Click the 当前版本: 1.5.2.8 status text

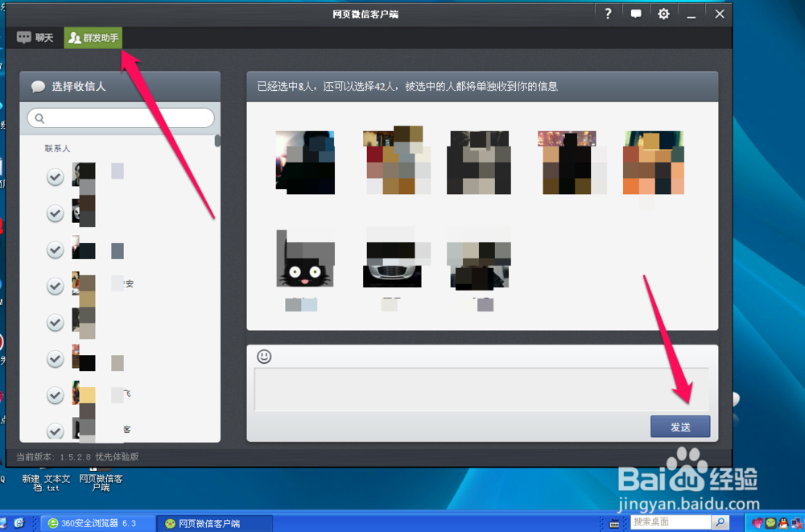point(77,456)
